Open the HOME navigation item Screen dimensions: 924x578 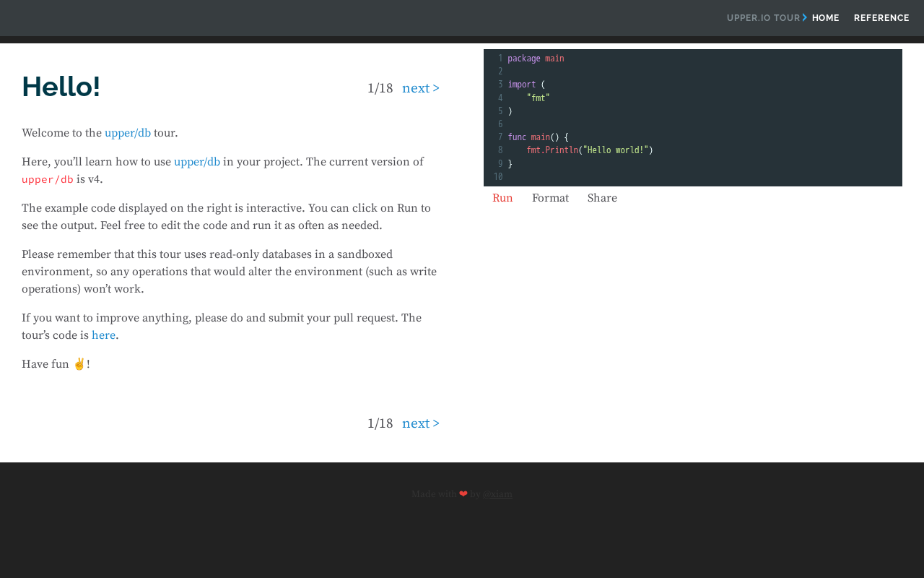pos(825,18)
